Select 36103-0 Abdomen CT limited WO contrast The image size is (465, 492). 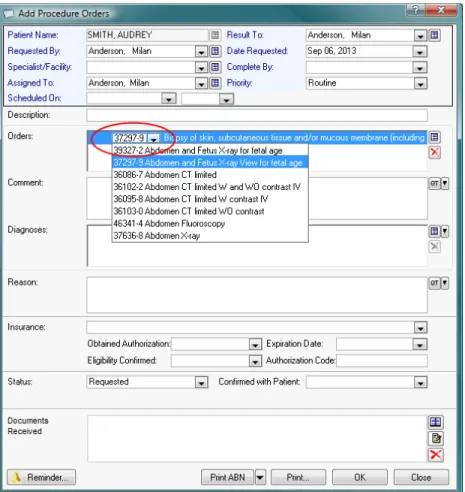[210, 211]
